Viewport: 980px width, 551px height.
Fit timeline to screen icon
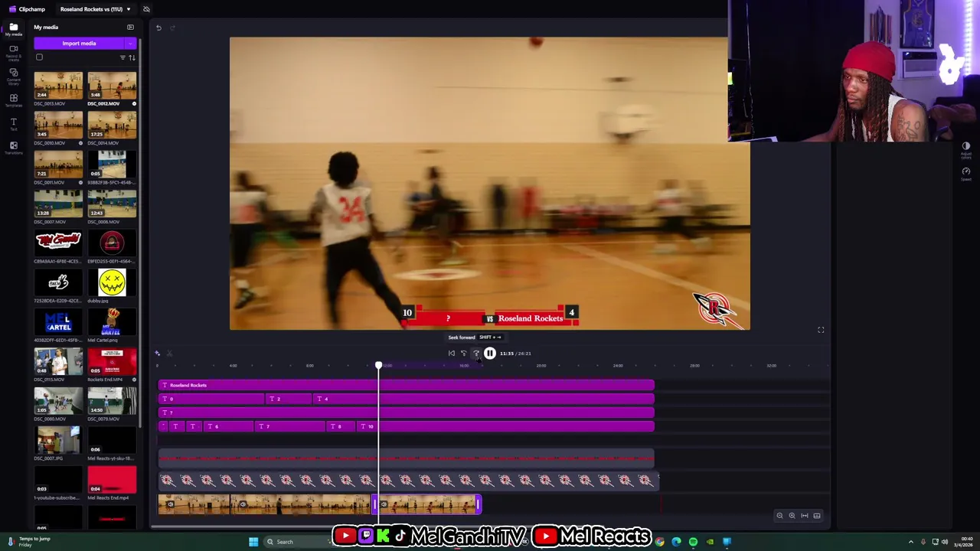tap(804, 516)
